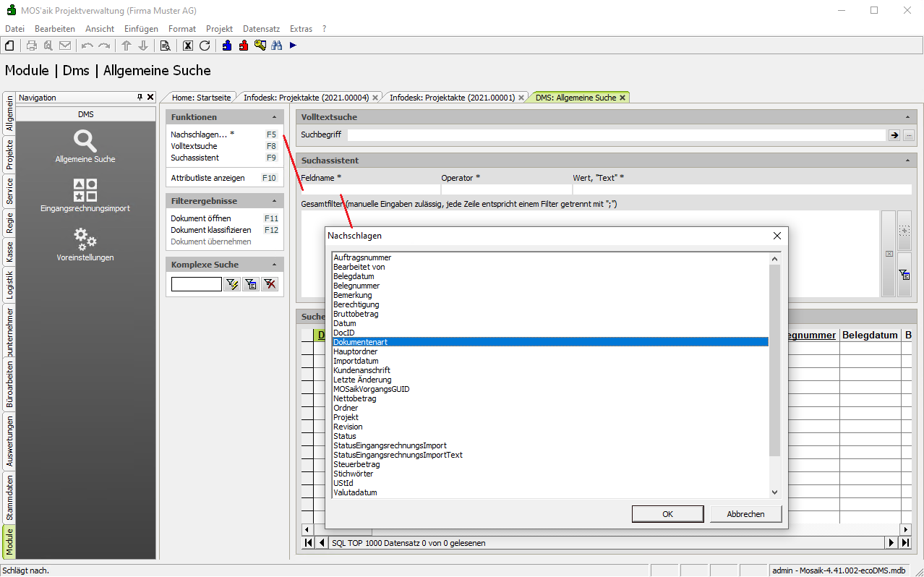Click the blue puzzle piece toolbar icon
The width and height of the screenshot is (924, 577).
tap(227, 46)
